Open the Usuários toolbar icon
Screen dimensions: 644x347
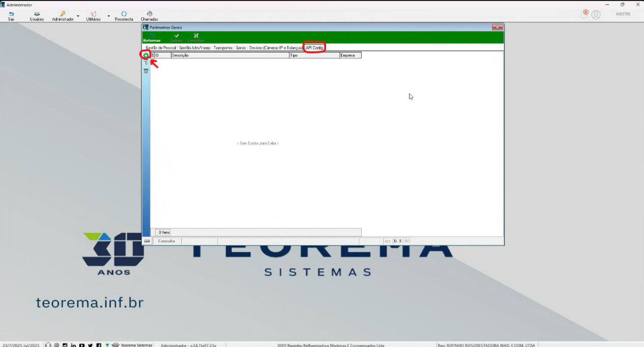tap(37, 16)
